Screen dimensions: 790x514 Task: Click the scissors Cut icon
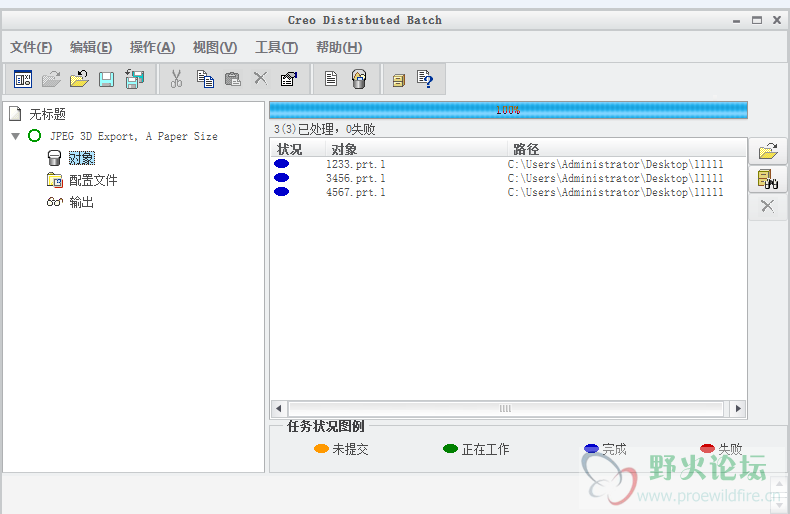(176, 79)
